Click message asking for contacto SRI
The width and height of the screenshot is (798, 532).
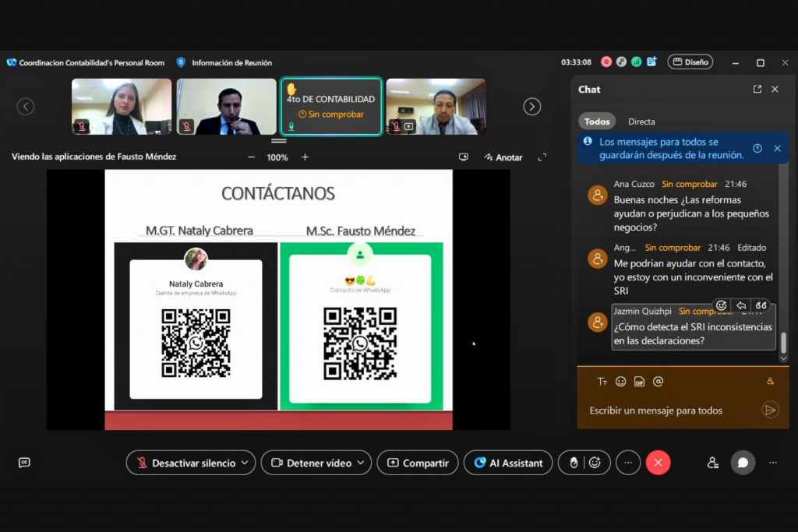[693, 277]
